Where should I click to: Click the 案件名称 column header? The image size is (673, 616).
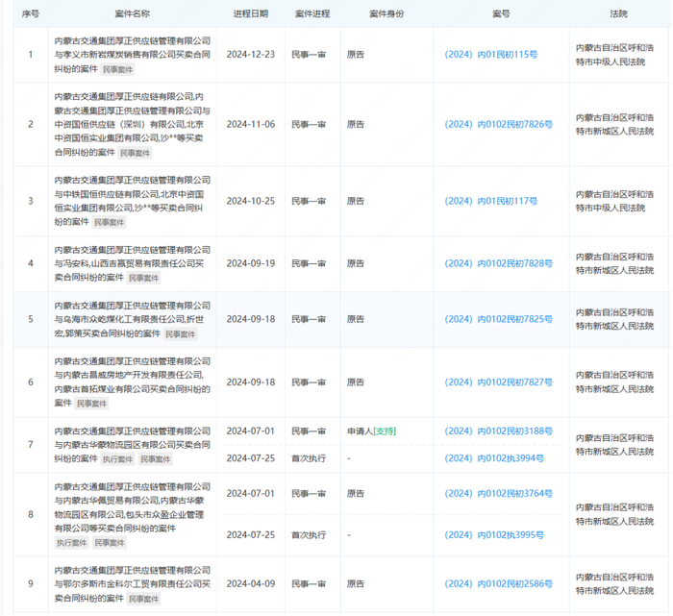(133, 13)
